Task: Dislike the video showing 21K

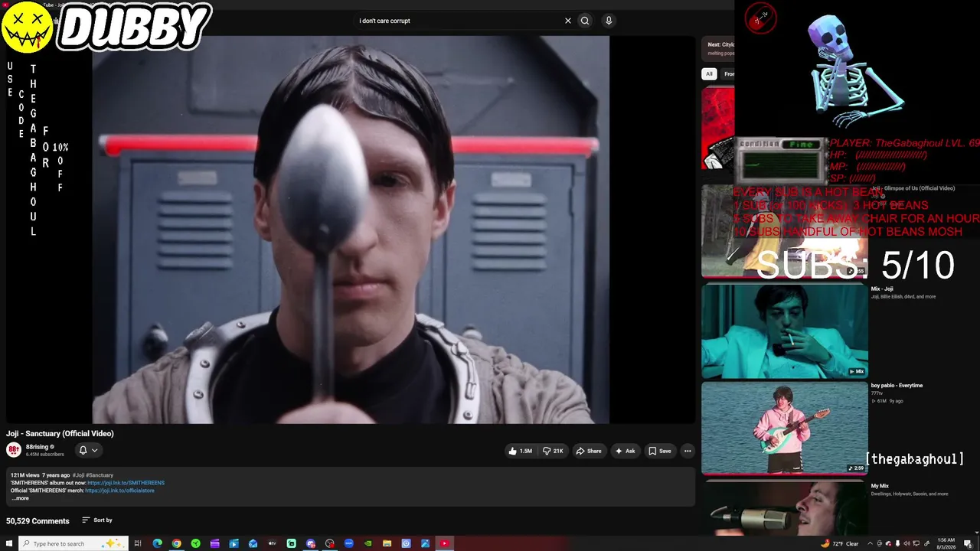Action: (553, 451)
